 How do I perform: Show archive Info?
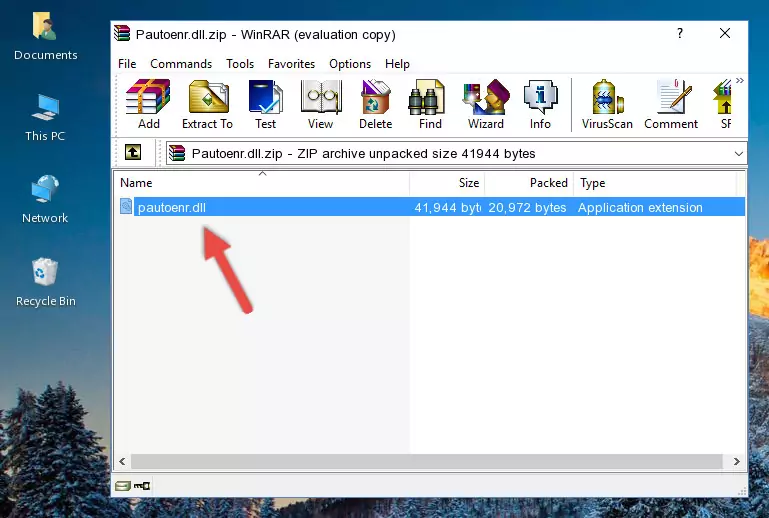click(x=540, y=104)
